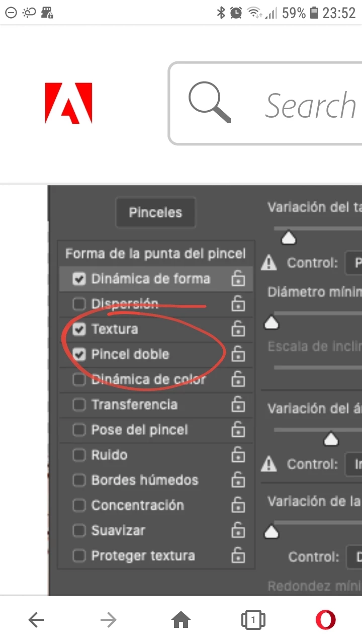Click the Pinceles button
Screen dimensions: 362x644
click(155, 212)
